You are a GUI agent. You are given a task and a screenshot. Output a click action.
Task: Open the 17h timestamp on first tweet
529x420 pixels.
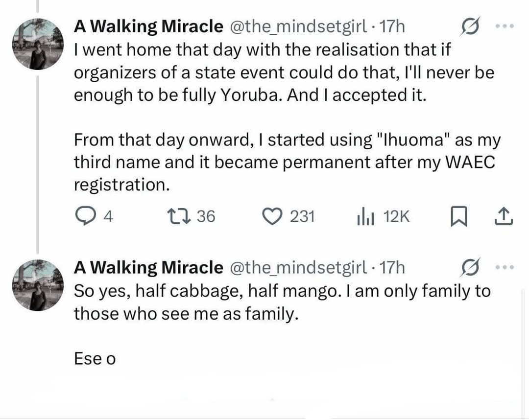(392, 27)
